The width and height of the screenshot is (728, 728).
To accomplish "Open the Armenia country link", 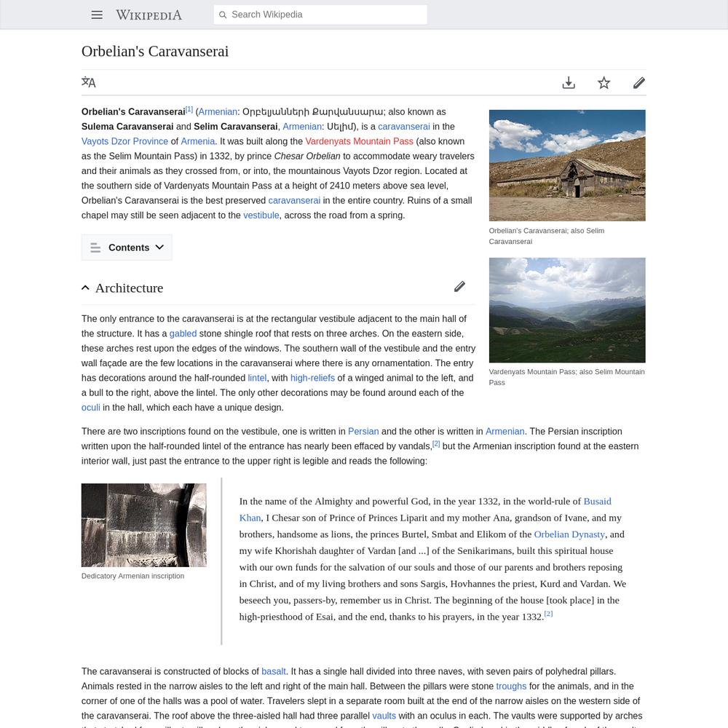I will 198,142.
